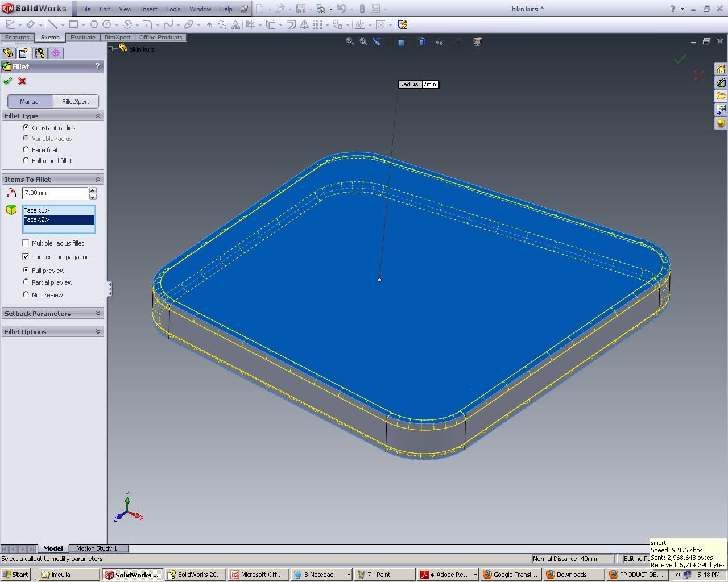This screenshot has width=728, height=582.
Task: Confirm the Fillet with the green checkmark
Action: [7, 81]
